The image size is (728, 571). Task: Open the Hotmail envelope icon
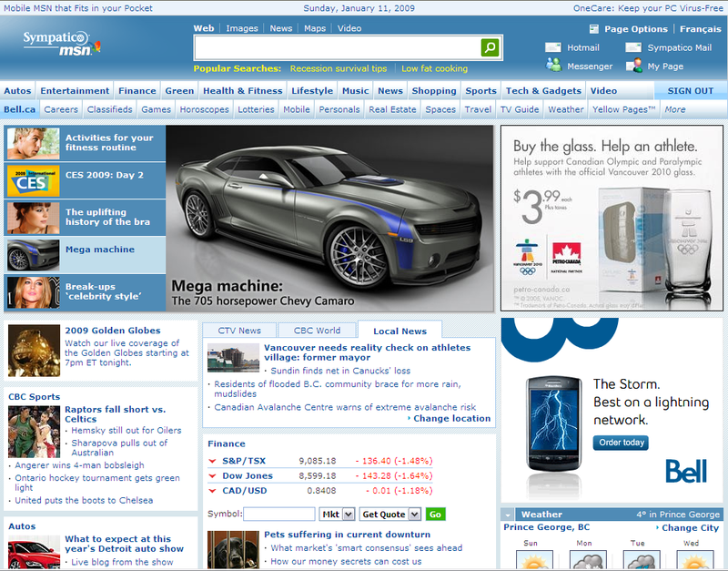click(x=552, y=47)
